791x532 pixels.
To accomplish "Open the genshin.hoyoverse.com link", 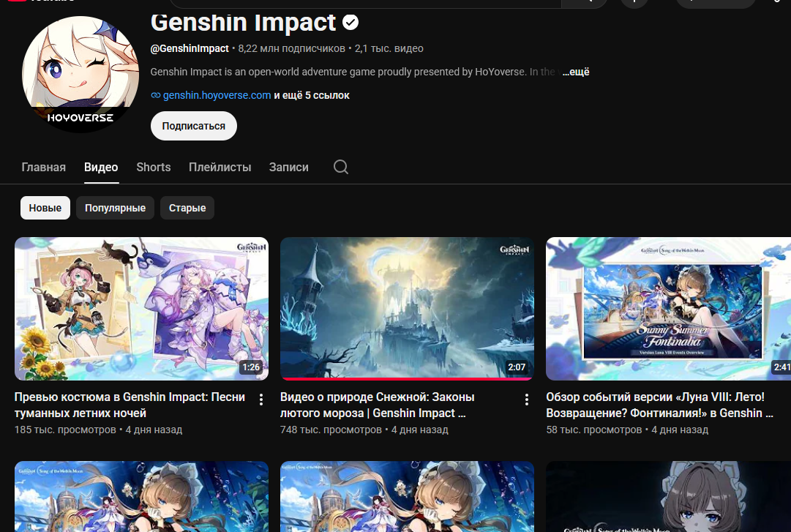I will 217,95.
